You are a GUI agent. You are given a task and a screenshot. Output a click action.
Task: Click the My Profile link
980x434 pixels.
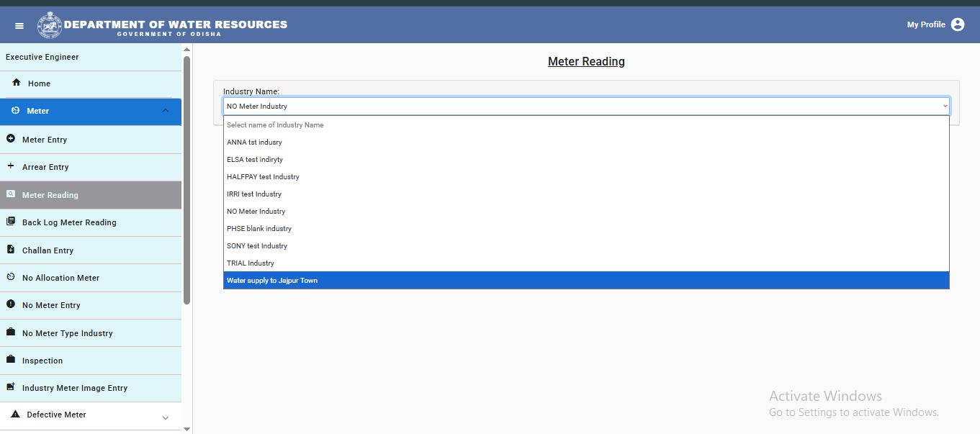pyautogui.click(x=926, y=24)
